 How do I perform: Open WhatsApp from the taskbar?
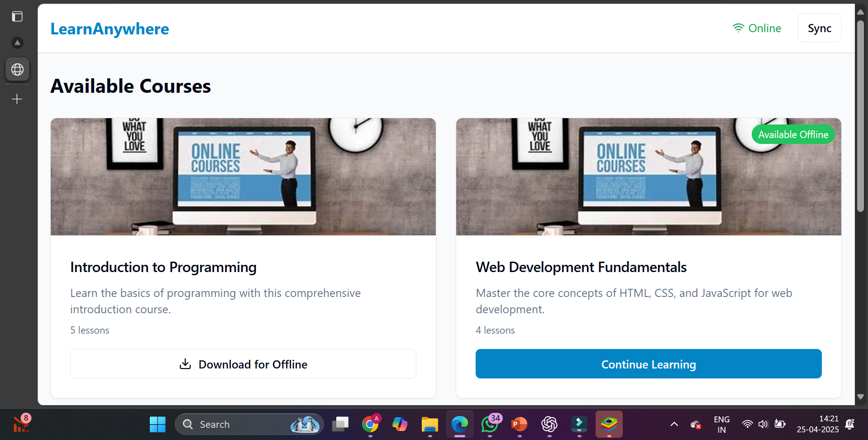pyautogui.click(x=490, y=424)
